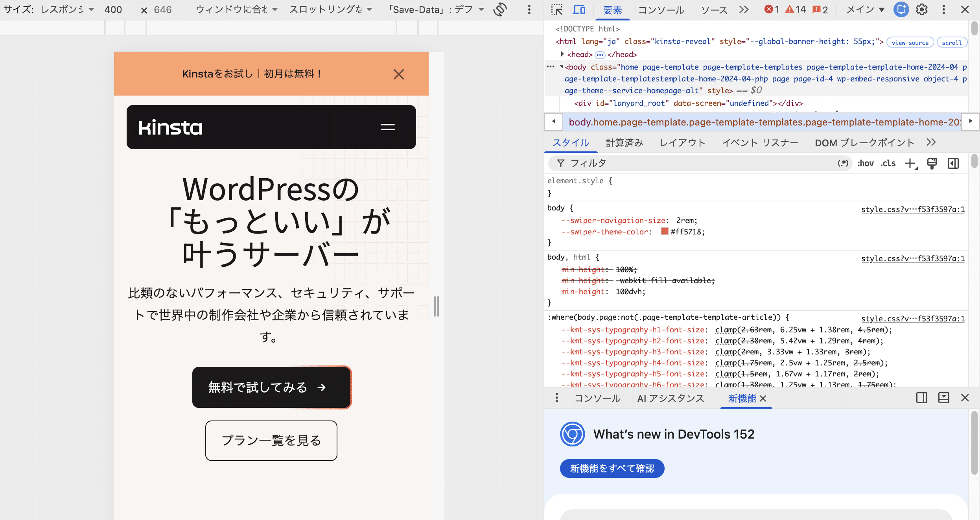Screen dimensions: 980x520
Task: Select the スタイル sub-tab
Action: click(x=571, y=143)
